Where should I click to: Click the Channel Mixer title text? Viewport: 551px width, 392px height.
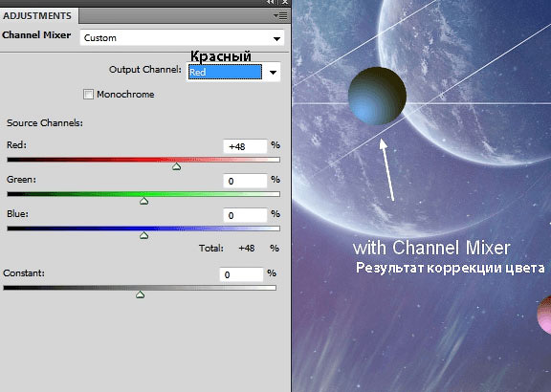coord(36,35)
